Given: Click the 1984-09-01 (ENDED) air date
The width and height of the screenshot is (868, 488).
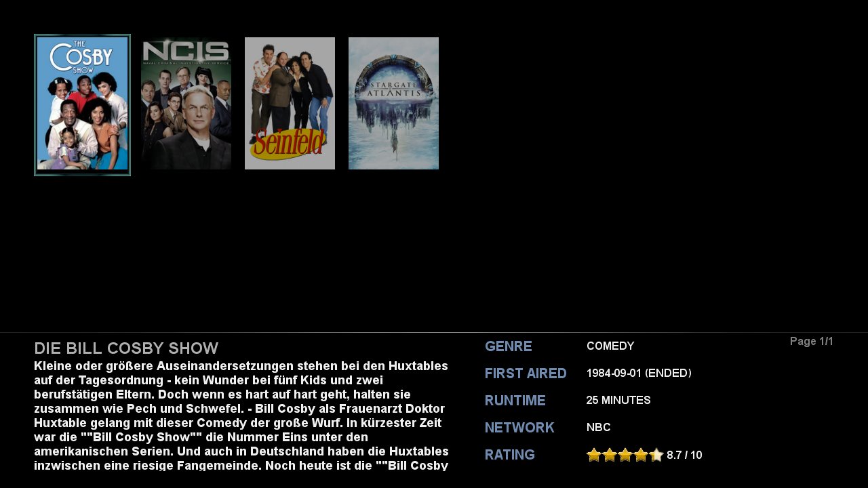Looking at the screenshot, I should 639,373.
